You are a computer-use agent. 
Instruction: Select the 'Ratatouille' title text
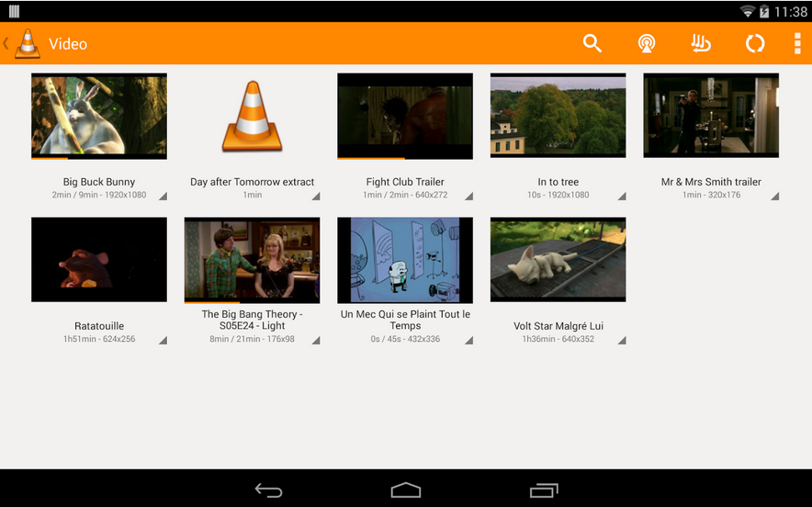(99, 326)
